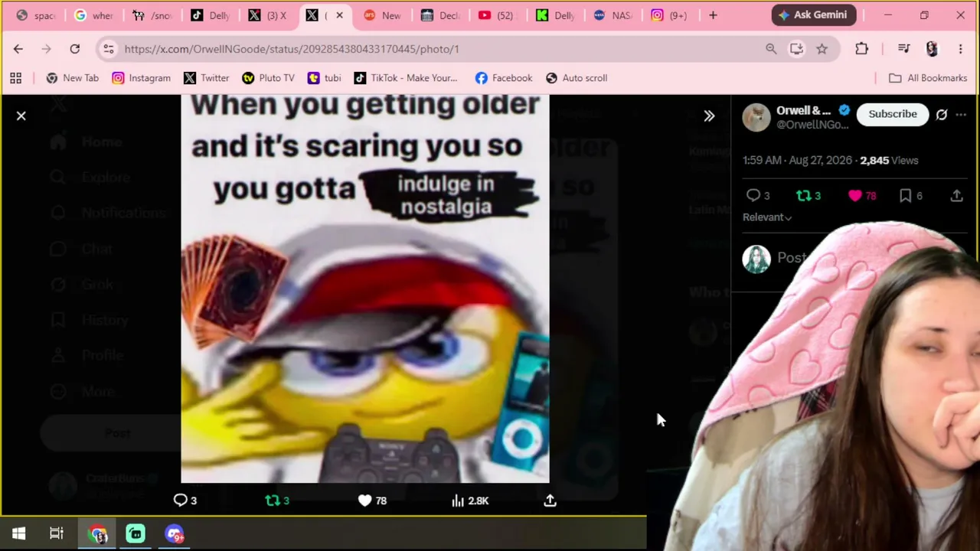This screenshot has height=551, width=980.
Task: Open the Windows Start menu
Action: click(18, 533)
